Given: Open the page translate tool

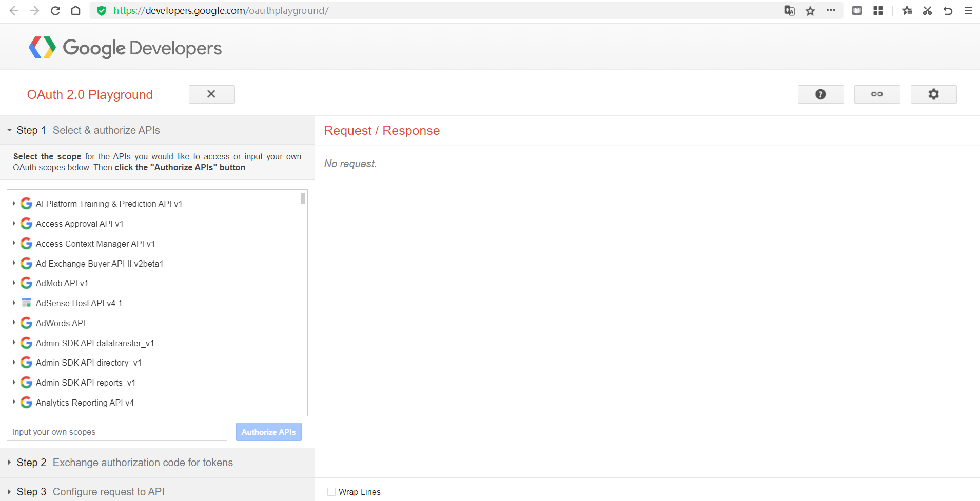Looking at the screenshot, I should 789,10.
